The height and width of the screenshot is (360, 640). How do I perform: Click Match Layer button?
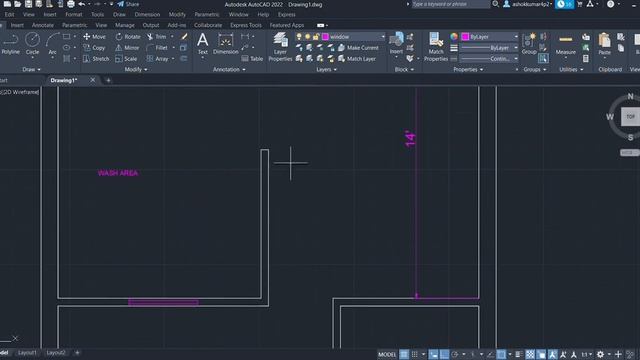pyautogui.click(x=357, y=59)
